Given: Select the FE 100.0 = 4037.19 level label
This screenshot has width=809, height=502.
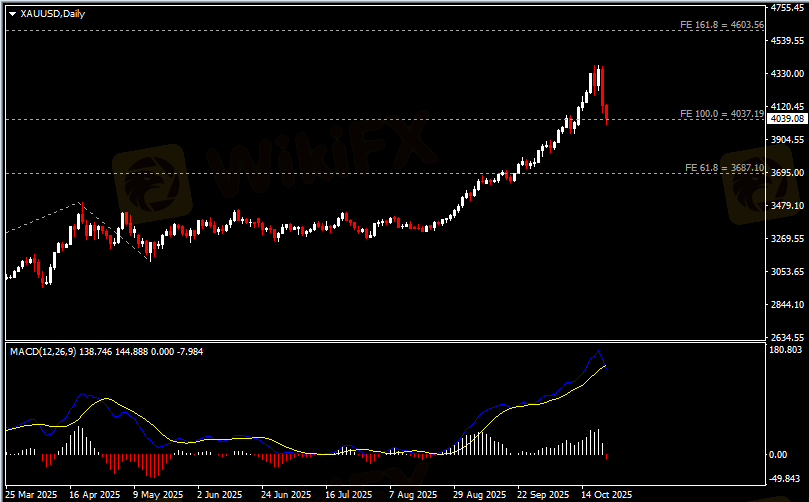Looking at the screenshot, I should (x=722, y=114).
